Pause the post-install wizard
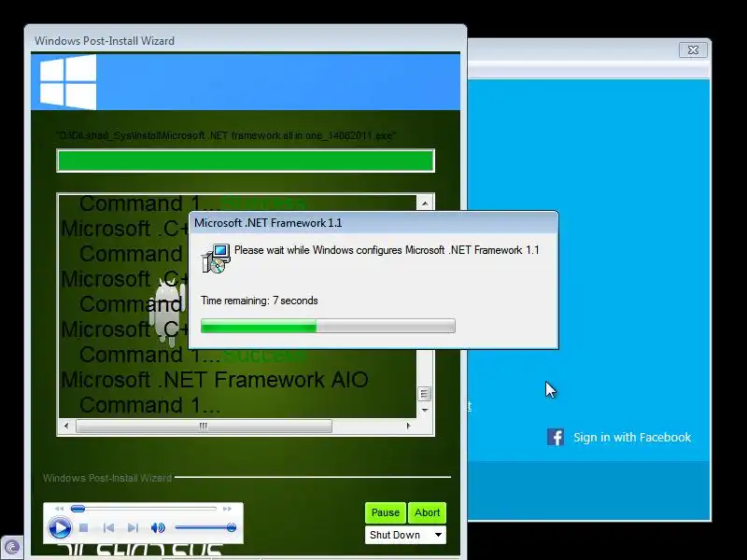 coord(386,512)
